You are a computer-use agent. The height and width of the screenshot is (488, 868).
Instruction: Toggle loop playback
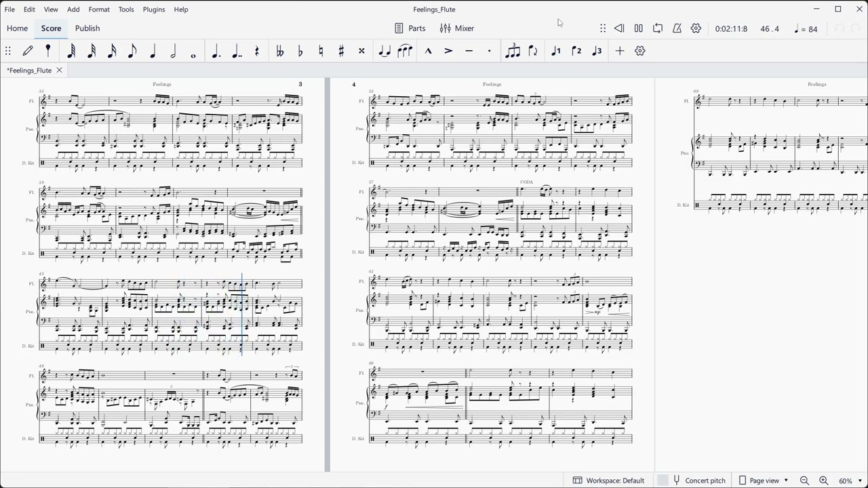(x=658, y=28)
